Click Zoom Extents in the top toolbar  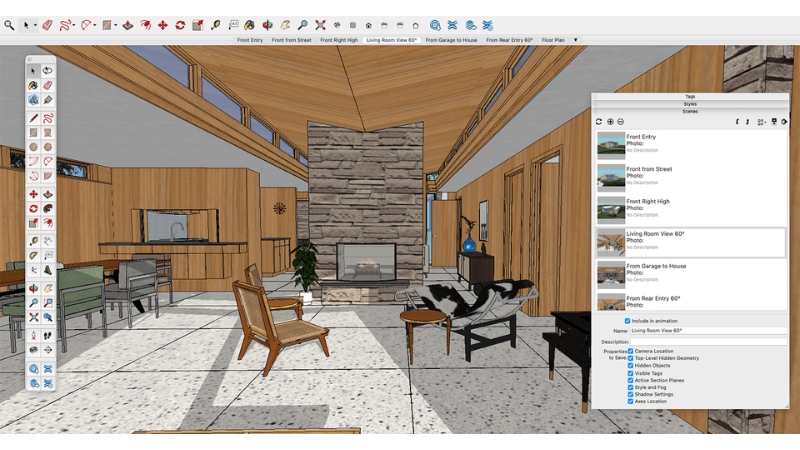point(320,25)
